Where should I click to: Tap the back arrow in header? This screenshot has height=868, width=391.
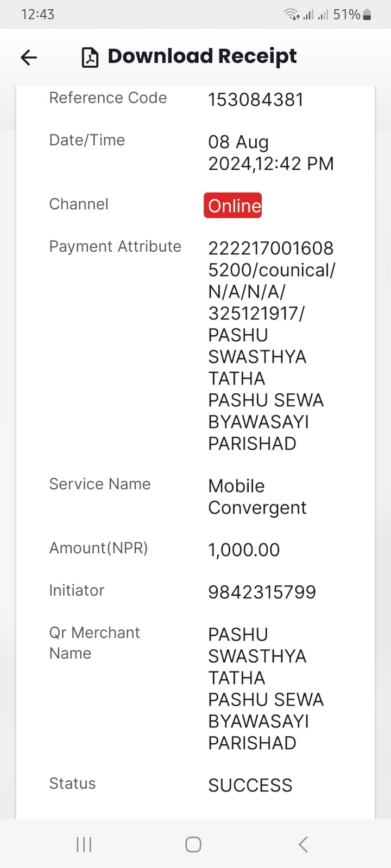point(29,57)
